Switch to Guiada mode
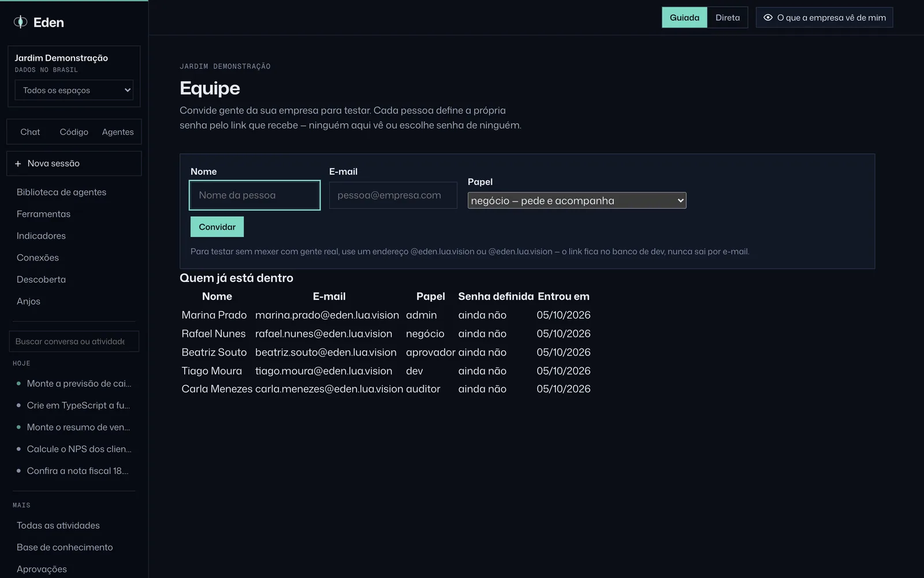Viewport: 924px width, 578px height. tap(684, 17)
